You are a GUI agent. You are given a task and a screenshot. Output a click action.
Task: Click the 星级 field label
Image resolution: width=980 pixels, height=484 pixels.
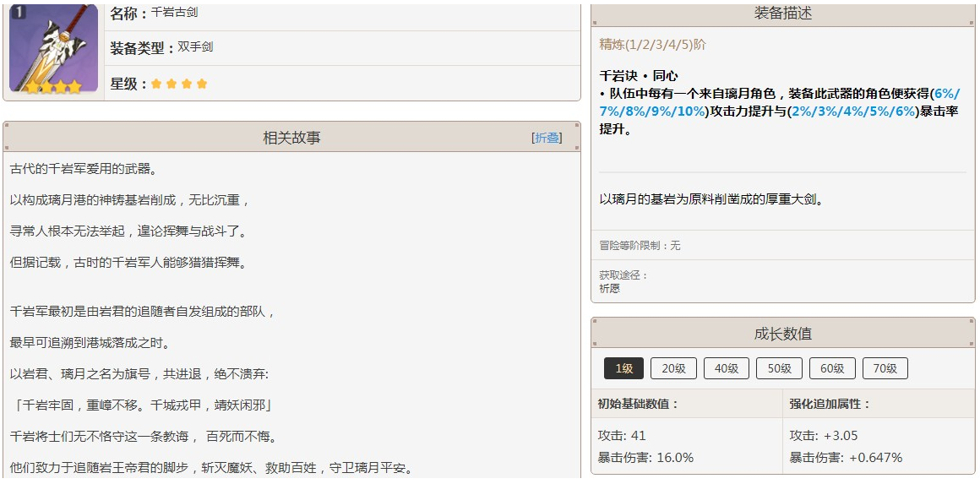tap(128, 84)
